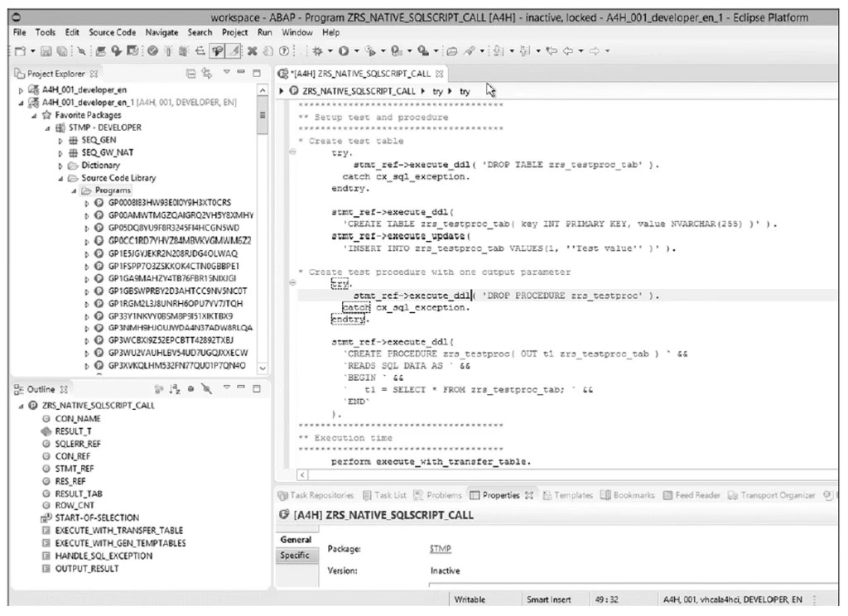Toggle the pressed pencil toolbar button

click(x=234, y=51)
